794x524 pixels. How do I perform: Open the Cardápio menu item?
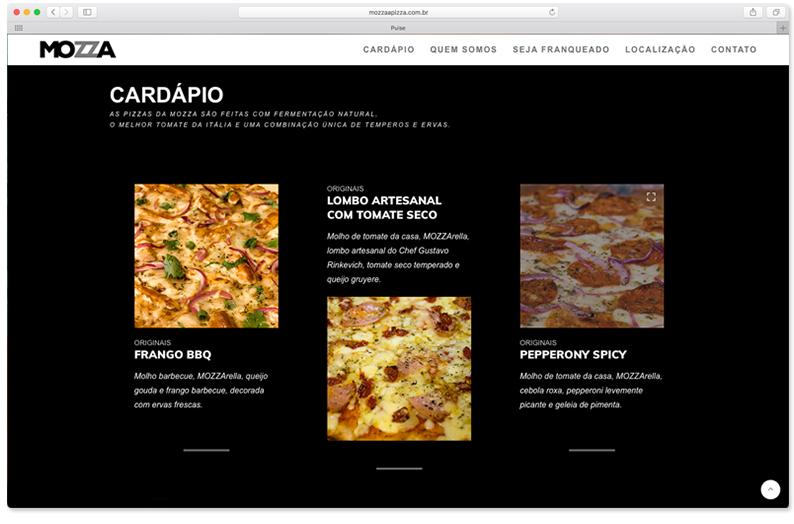[388, 50]
